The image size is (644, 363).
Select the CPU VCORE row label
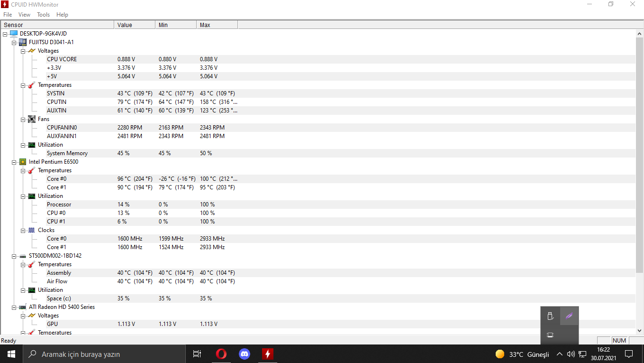click(62, 59)
